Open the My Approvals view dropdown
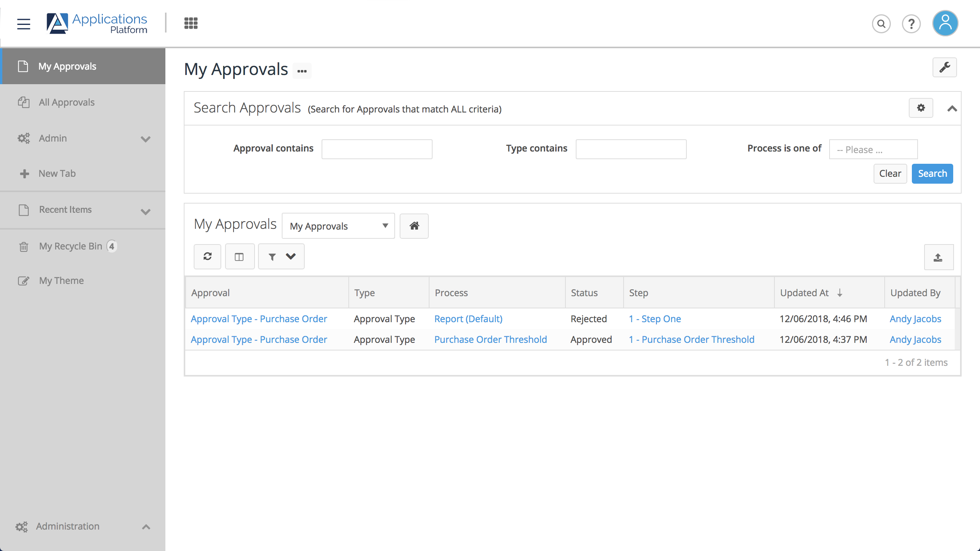 pyautogui.click(x=338, y=226)
